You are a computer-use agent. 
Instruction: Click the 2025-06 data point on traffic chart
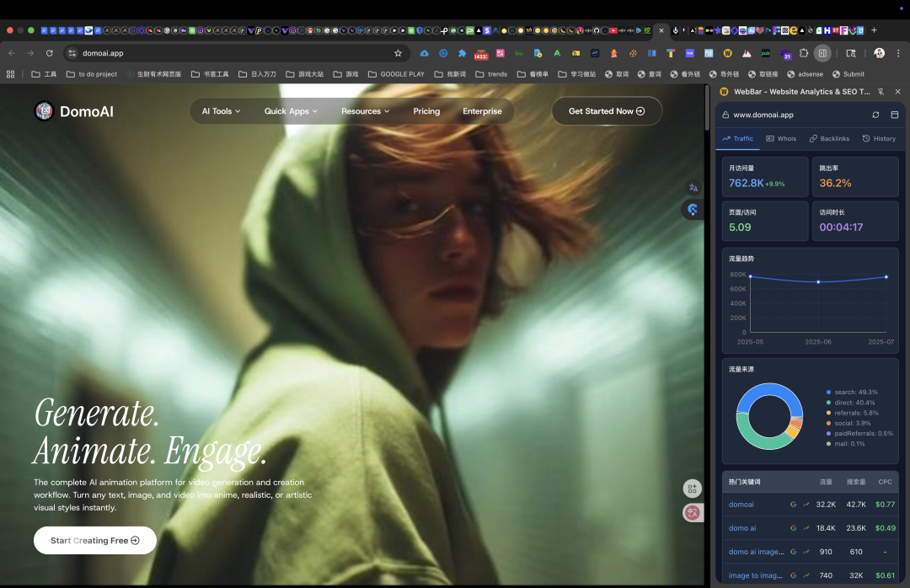coord(818,282)
